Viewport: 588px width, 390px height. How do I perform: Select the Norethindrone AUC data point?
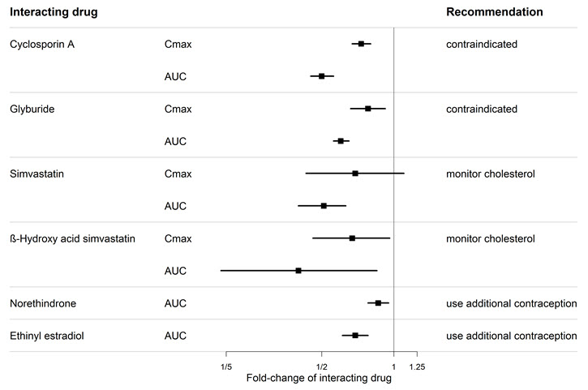point(378,303)
